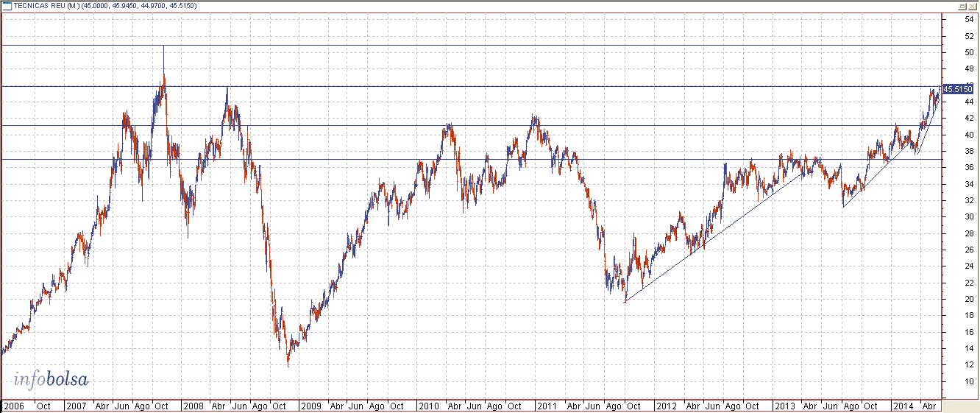Click the chart window icon beside TECNICAS REU
Screen dimensions: 980x413
[7, 5]
